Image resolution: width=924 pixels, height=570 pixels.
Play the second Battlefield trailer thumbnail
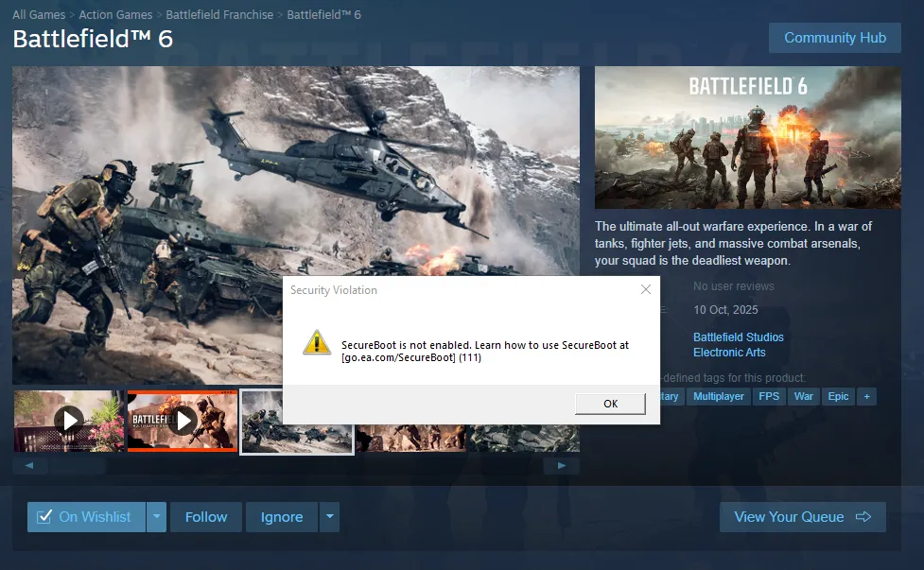click(x=183, y=421)
